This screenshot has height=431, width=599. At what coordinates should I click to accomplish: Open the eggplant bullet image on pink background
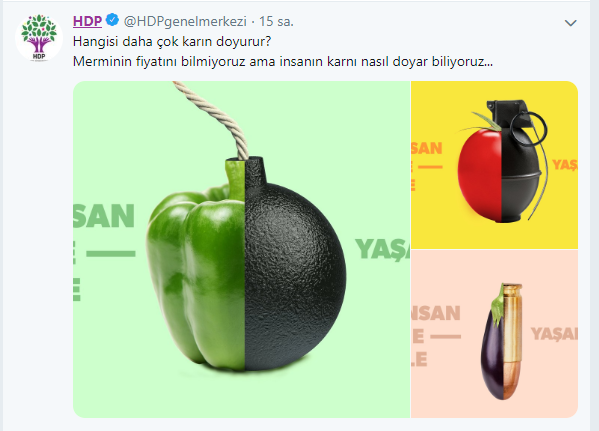coord(495,334)
